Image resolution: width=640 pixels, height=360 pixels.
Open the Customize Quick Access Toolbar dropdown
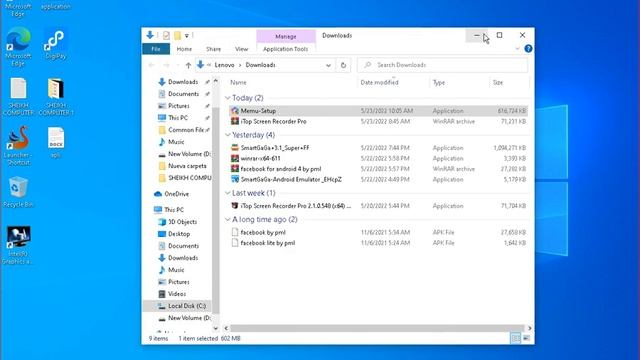point(187,36)
